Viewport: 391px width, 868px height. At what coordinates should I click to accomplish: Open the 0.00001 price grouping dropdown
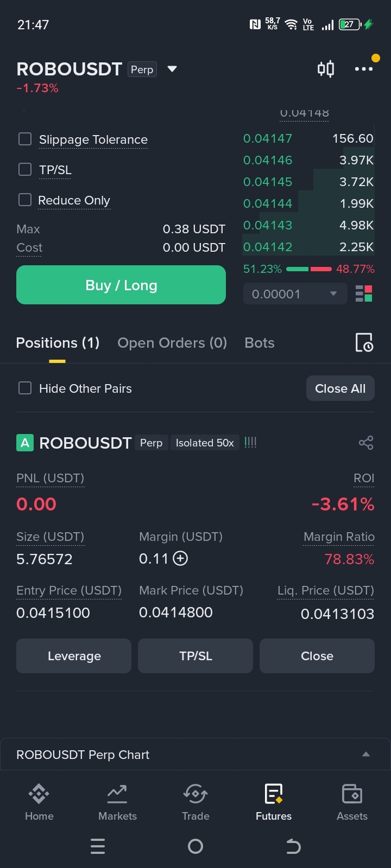coord(295,294)
